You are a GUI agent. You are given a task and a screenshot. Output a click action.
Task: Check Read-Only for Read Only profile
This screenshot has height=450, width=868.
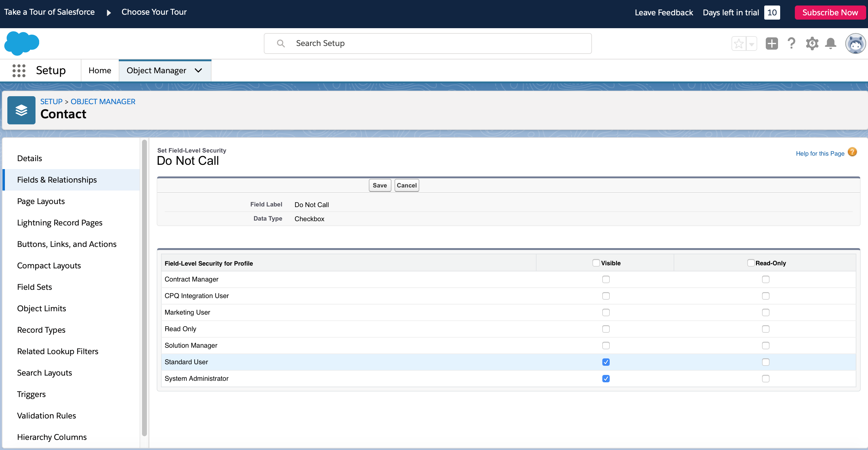765,329
